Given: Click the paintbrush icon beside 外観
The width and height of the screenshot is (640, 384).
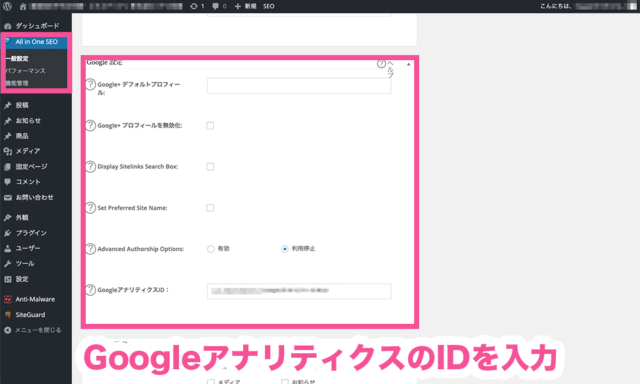Looking at the screenshot, I should [7, 218].
